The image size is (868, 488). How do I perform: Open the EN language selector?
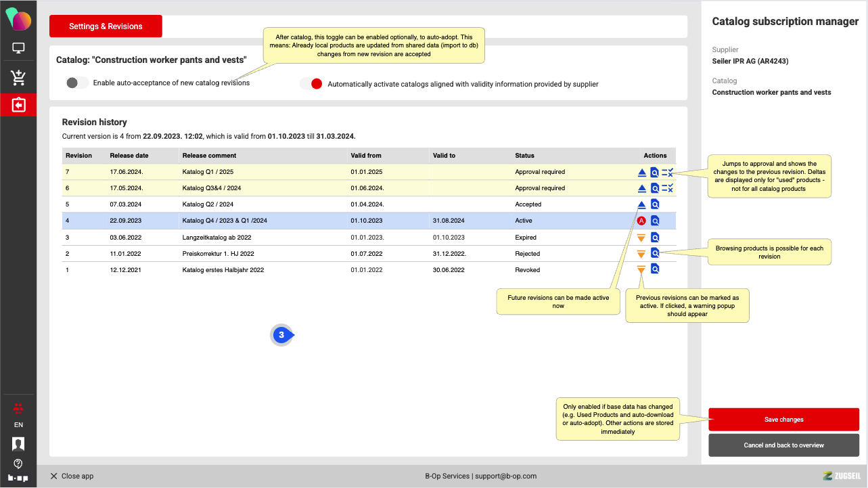(18, 425)
